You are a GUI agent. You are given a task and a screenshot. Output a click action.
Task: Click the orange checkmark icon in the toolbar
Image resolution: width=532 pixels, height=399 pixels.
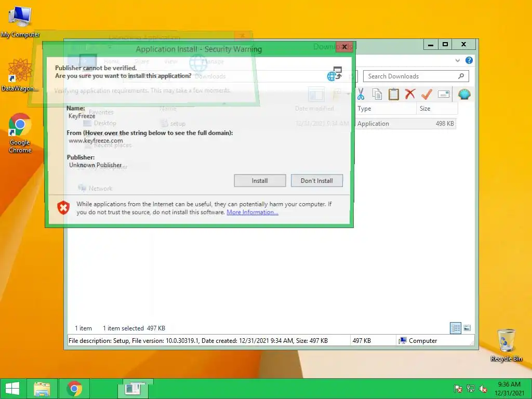point(427,94)
